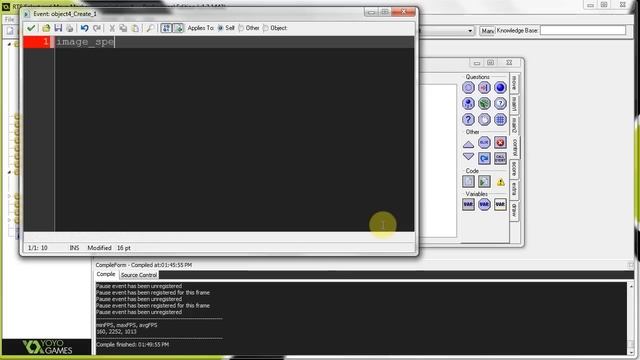Image resolution: width=640 pixels, height=360 pixels.
Task: Switch to the main2 actions tab
Action: tap(514, 125)
